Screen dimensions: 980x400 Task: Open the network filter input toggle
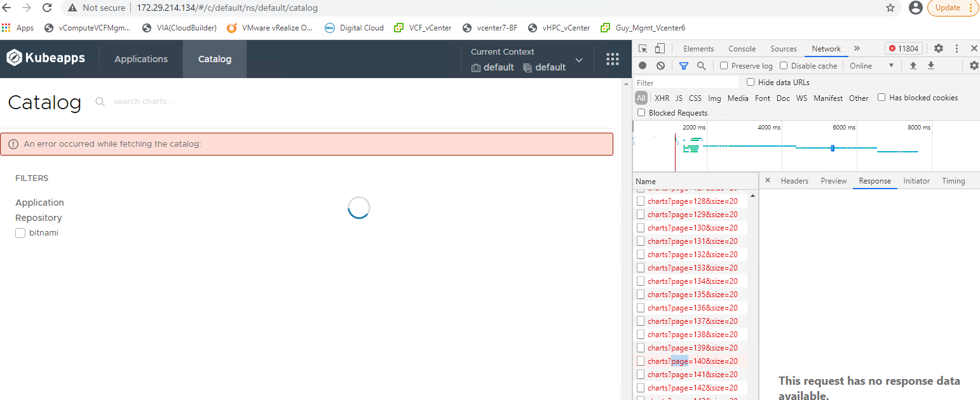683,65
